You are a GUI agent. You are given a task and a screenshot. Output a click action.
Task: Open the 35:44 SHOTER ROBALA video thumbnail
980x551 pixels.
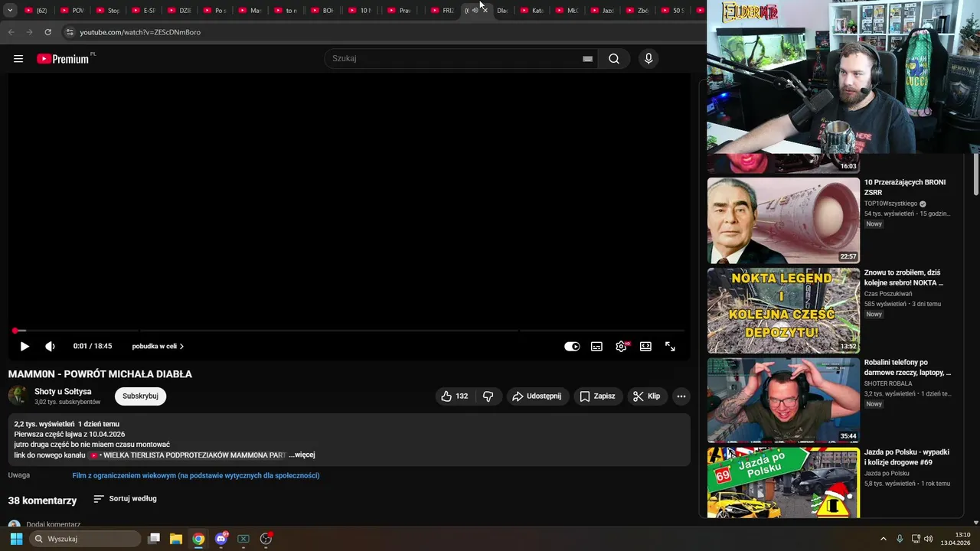[783, 400]
